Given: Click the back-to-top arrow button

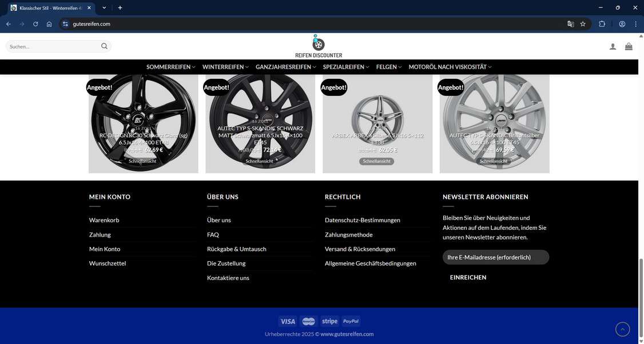Looking at the screenshot, I should coord(623,329).
